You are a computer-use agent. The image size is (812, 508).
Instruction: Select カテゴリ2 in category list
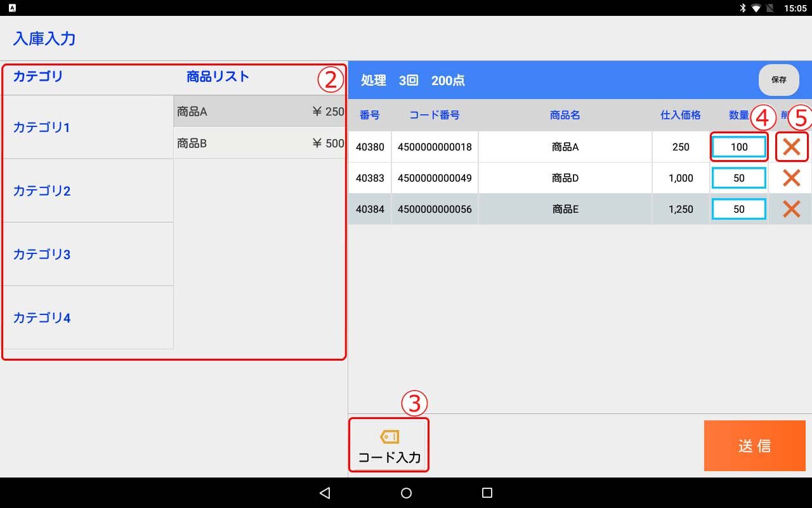click(x=88, y=190)
